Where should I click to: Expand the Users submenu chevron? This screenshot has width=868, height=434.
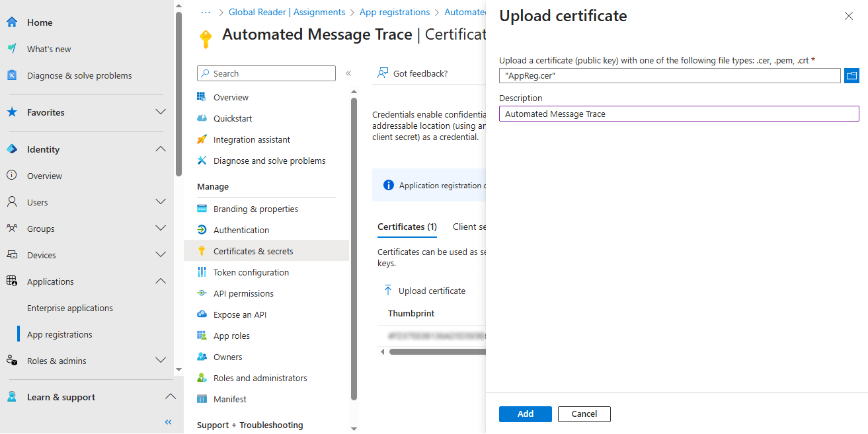click(x=161, y=202)
